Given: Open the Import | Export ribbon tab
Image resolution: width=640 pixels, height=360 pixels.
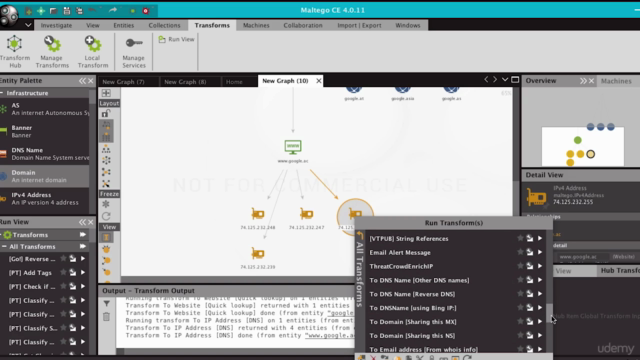Looking at the screenshot, I should 359,25.
